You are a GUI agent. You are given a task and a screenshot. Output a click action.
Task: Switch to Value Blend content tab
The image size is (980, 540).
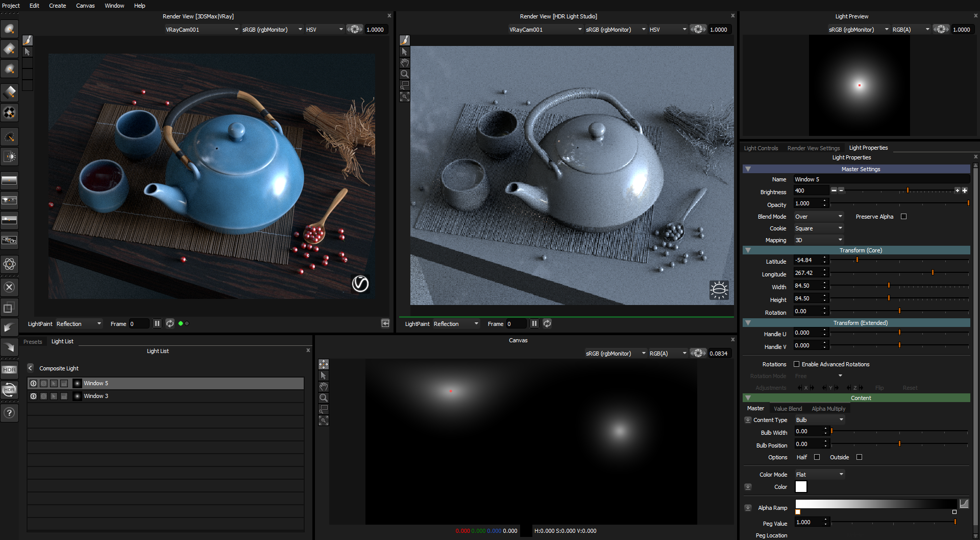(788, 409)
